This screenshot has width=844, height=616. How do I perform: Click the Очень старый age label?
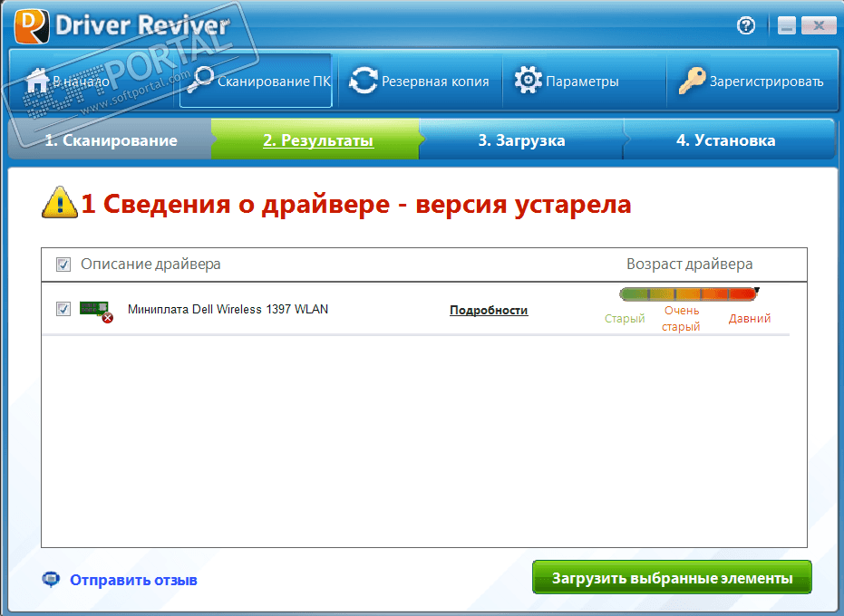click(681, 319)
